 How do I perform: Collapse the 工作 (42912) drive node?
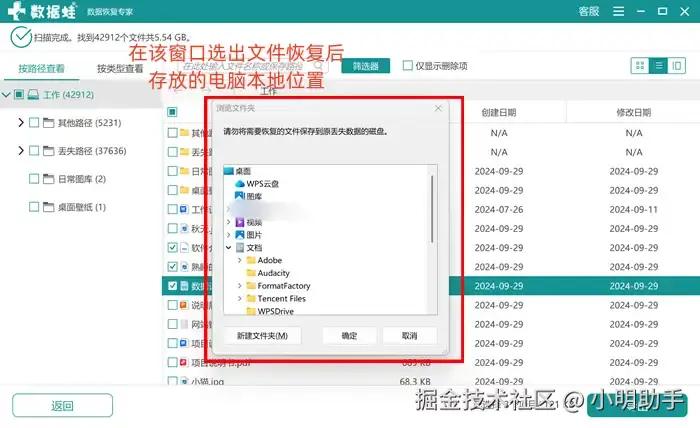(x=6, y=95)
